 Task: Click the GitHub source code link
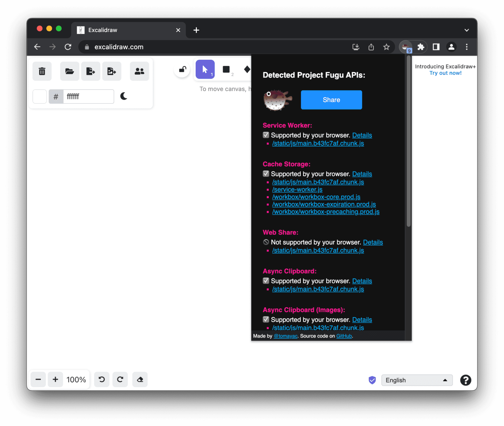pos(343,336)
